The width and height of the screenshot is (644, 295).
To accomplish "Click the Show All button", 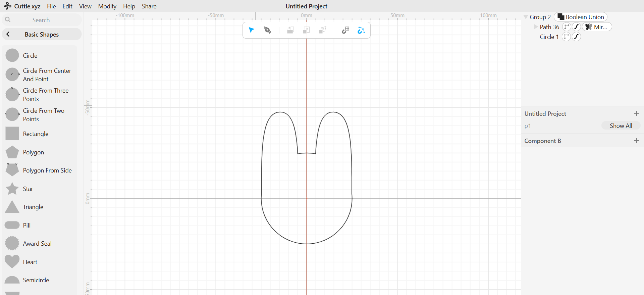I will click(x=621, y=126).
